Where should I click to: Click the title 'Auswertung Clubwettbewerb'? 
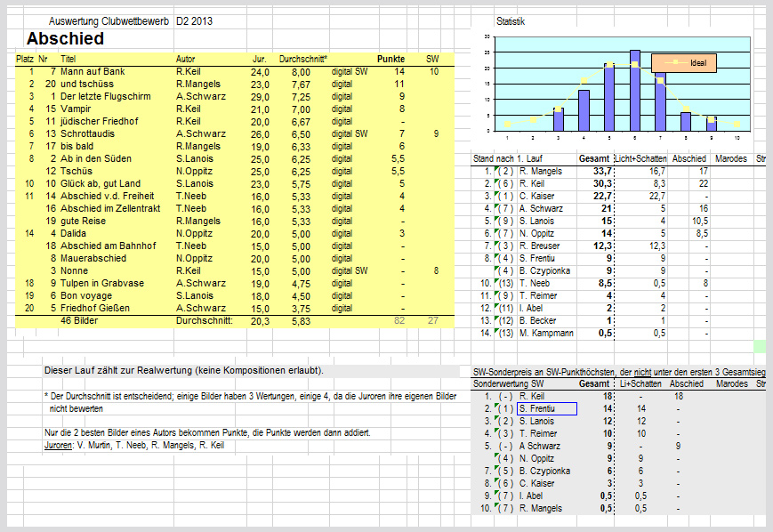point(109,21)
